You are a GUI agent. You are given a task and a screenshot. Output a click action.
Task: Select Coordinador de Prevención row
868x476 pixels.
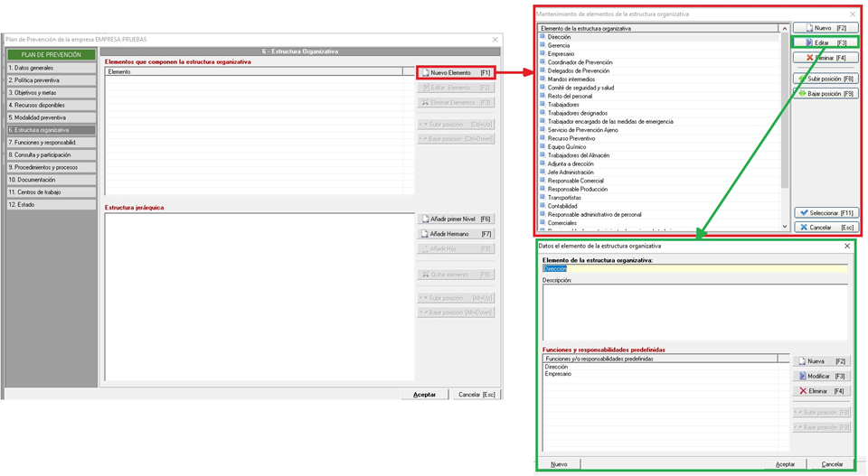coord(659,62)
